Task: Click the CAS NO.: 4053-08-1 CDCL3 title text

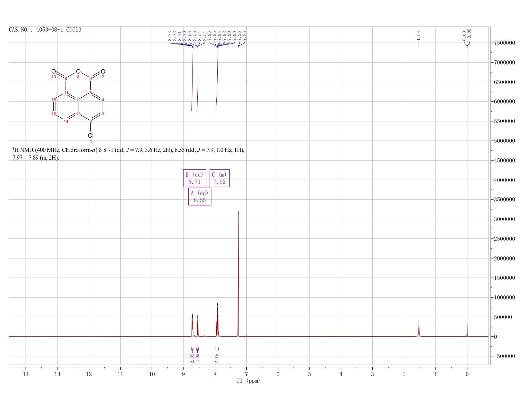Action: [45, 30]
